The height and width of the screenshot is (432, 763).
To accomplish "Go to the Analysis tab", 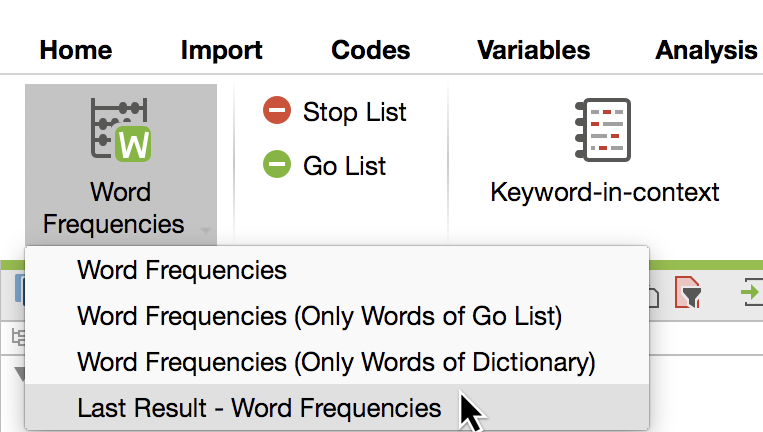I will [706, 50].
